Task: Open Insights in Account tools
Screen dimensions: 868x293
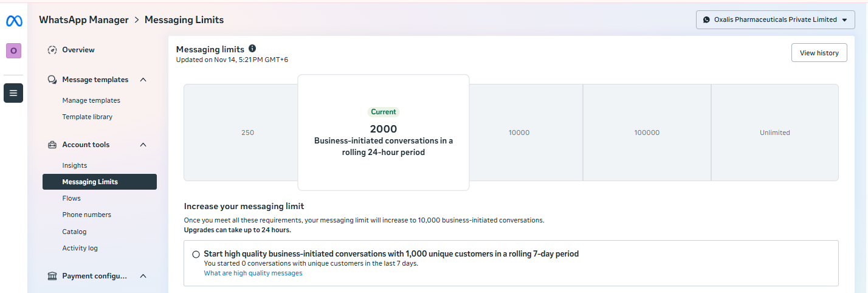Action: pos(74,165)
